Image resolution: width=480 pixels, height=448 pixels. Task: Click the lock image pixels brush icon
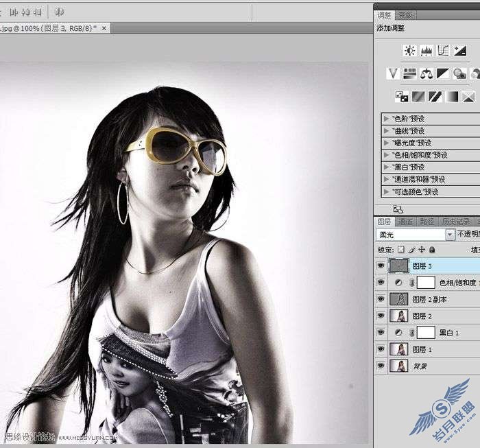point(411,250)
